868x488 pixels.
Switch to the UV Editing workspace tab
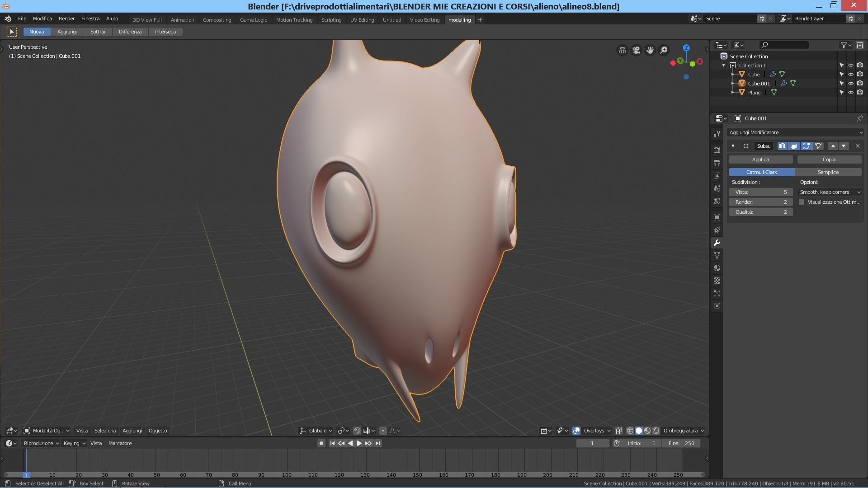362,20
